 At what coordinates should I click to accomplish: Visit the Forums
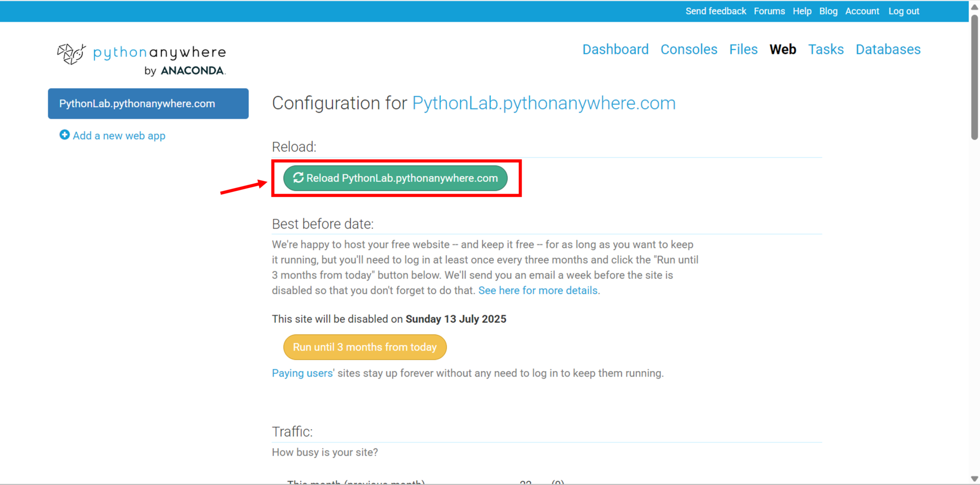click(x=769, y=11)
